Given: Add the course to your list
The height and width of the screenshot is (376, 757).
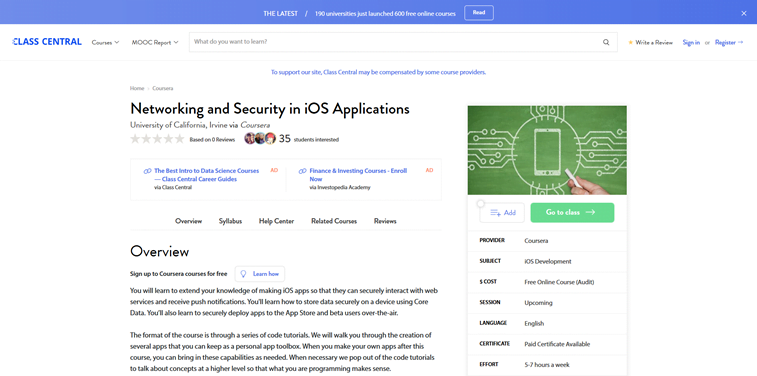Looking at the screenshot, I should 502,213.
